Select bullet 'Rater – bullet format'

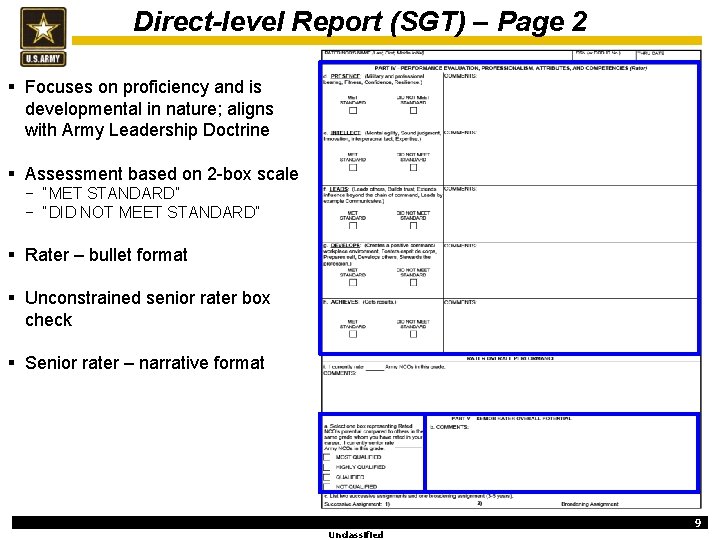click(106, 254)
